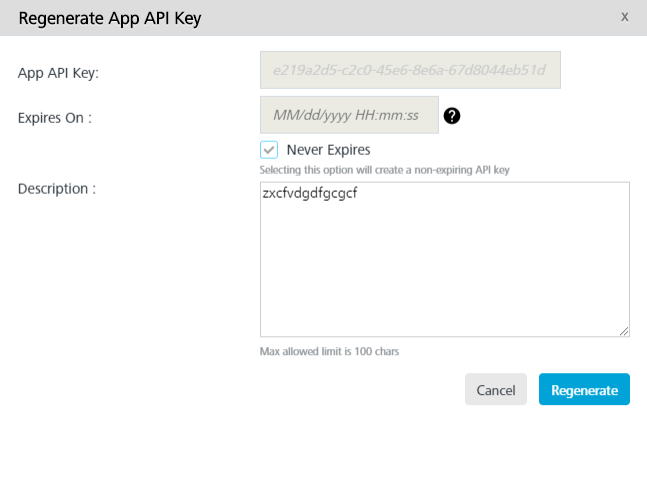Click the 'Expires On :' label
Viewport: 647px width, 478px height.
coord(55,118)
